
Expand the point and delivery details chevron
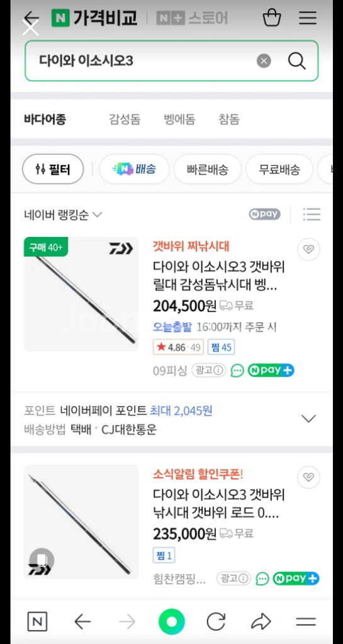(308, 418)
